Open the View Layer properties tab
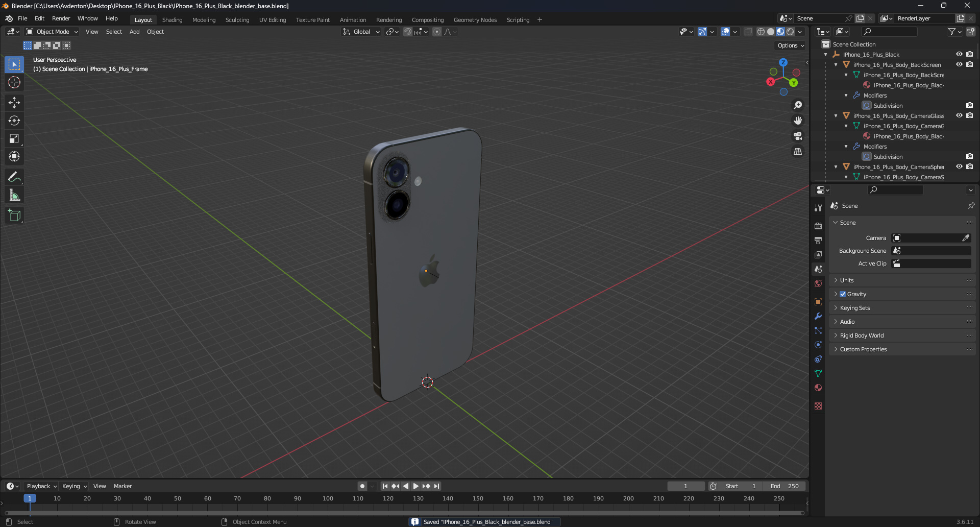The image size is (980, 527). 818,254
